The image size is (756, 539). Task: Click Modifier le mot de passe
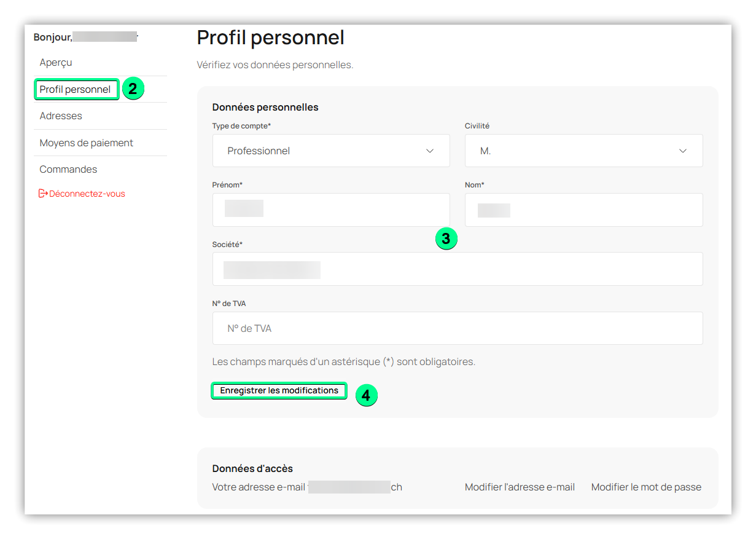pos(646,487)
